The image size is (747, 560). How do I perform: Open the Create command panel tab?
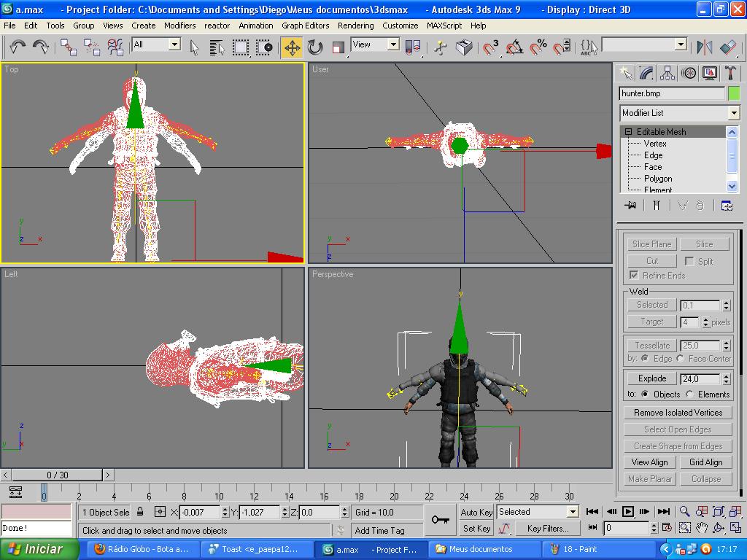coord(624,73)
